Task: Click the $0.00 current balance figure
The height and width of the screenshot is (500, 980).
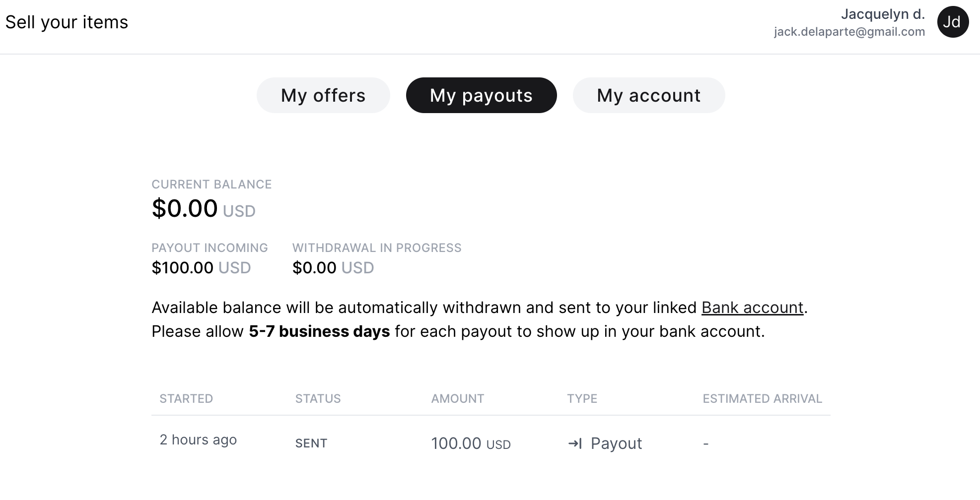Action: click(x=185, y=208)
